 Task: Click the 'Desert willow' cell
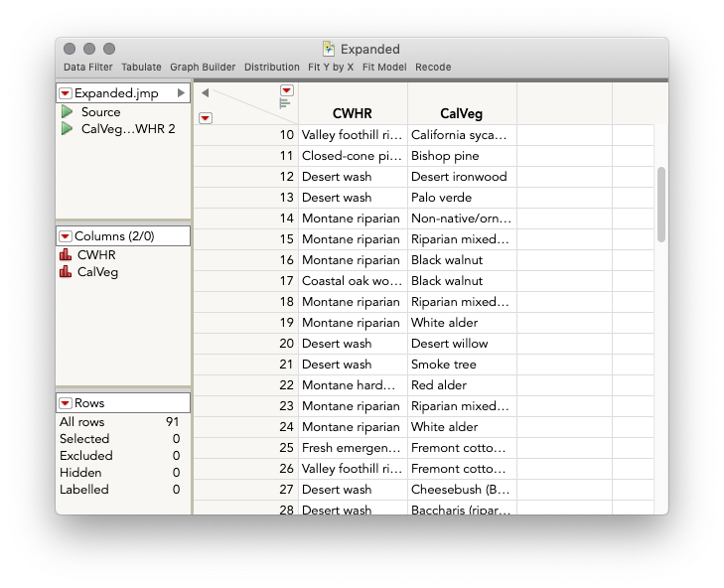click(462, 344)
